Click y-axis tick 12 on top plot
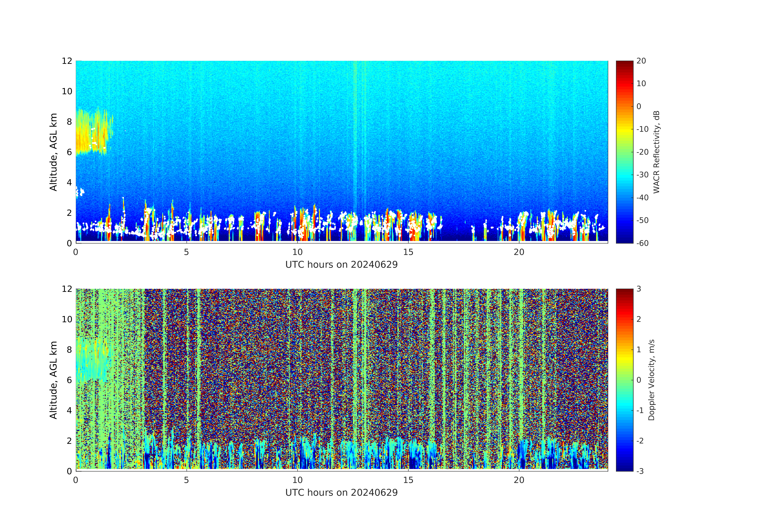 click(67, 61)
